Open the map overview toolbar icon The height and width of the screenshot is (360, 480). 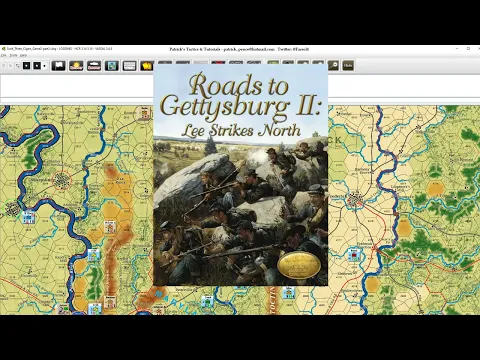tap(112, 66)
